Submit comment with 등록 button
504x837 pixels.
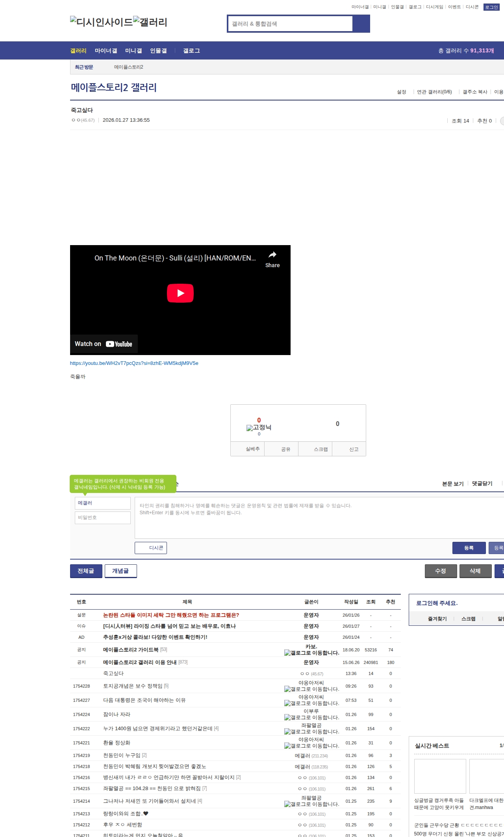click(469, 548)
